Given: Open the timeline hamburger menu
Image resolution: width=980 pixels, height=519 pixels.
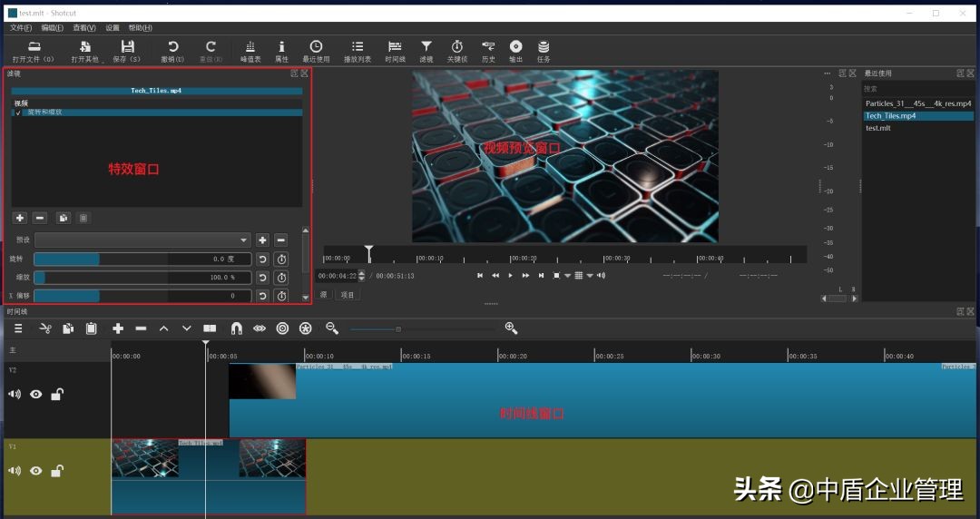Looking at the screenshot, I should [18, 328].
